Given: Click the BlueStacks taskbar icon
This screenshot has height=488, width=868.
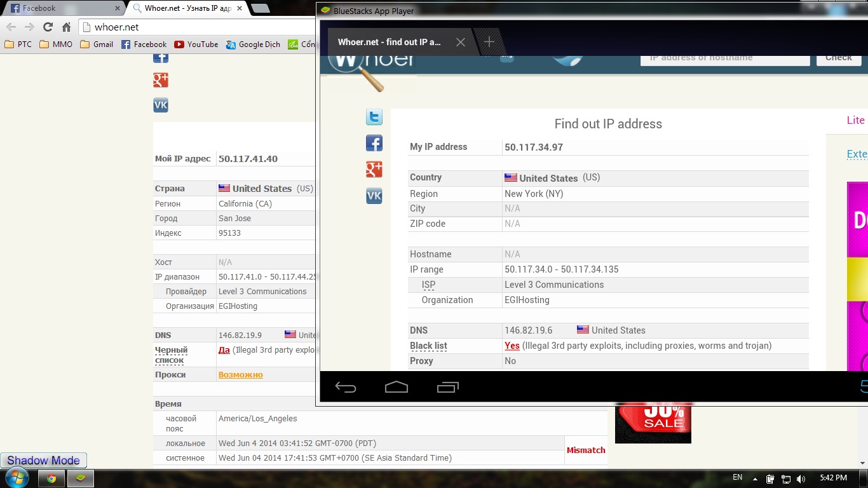Looking at the screenshot, I should [x=81, y=478].
